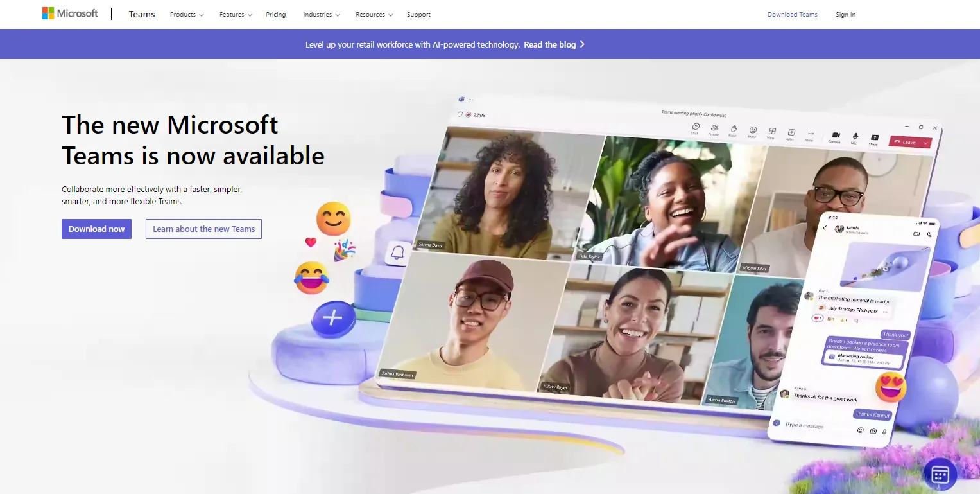This screenshot has width=980, height=494.
Task: Expand the Features dropdown menu
Action: [236, 14]
